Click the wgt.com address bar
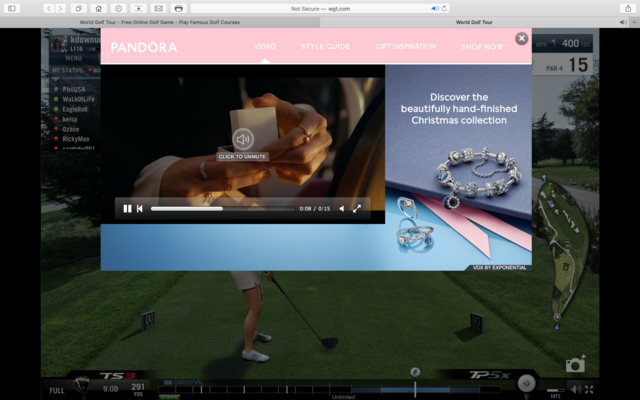640x400 pixels. [320, 9]
